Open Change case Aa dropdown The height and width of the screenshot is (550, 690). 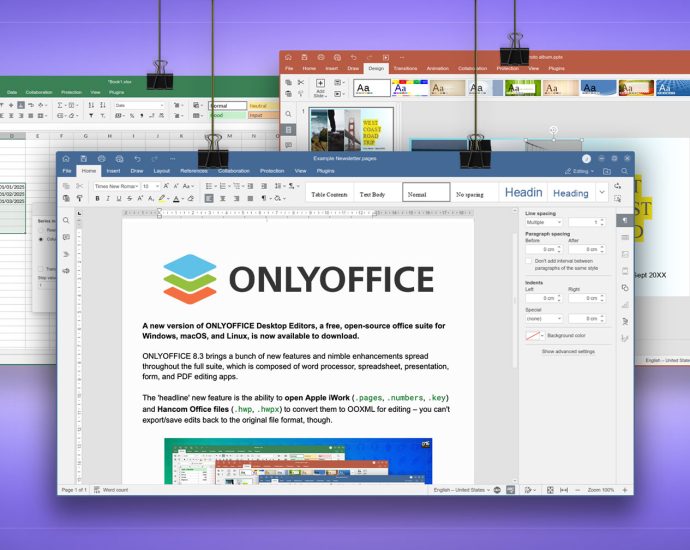click(x=188, y=186)
